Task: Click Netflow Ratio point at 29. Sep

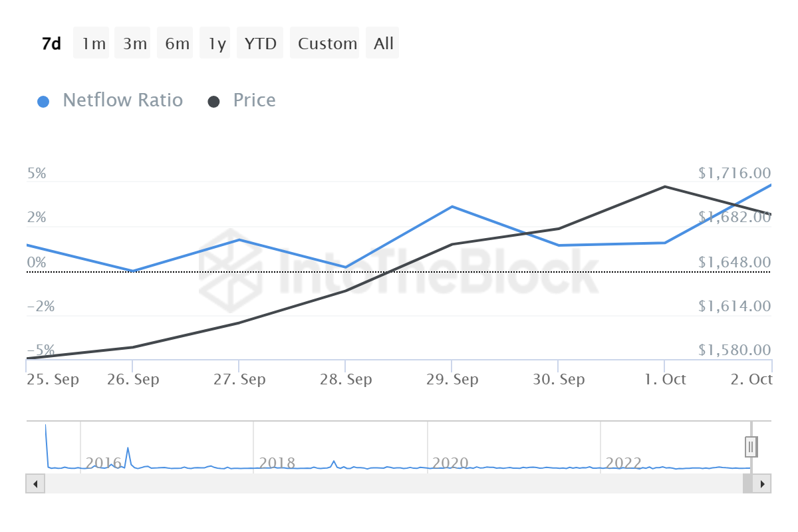Action: pos(452,207)
